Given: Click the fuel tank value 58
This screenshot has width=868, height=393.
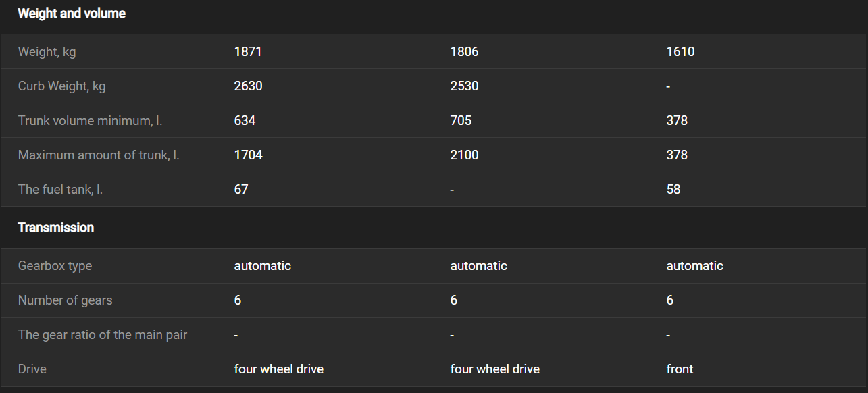Looking at the screenshot, I should pos(673,190).
